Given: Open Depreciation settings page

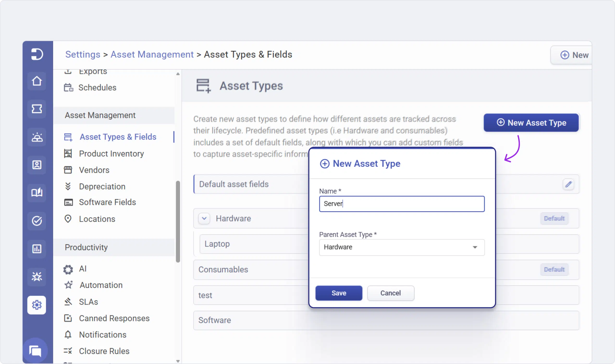Looking at the screenshot, I should click(x=102, y=186).
